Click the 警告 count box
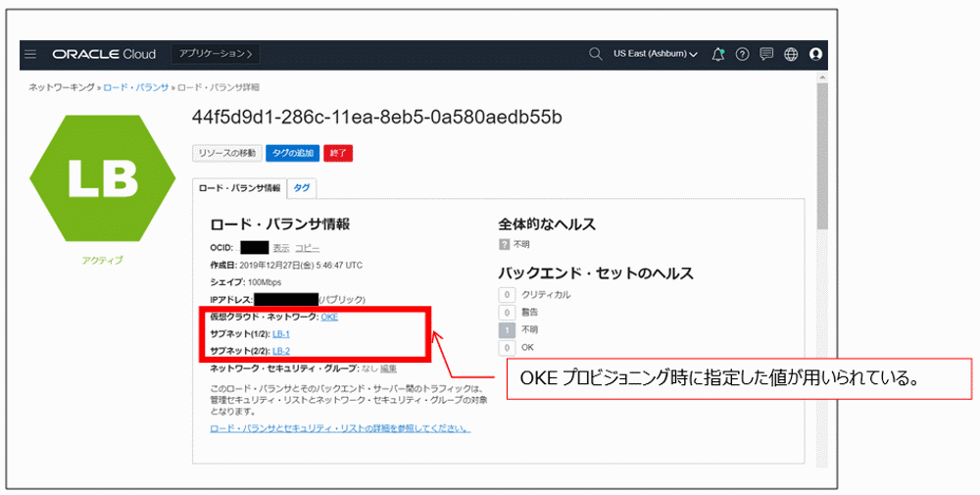Screen dimensions: 980x495 coord(507,312)
